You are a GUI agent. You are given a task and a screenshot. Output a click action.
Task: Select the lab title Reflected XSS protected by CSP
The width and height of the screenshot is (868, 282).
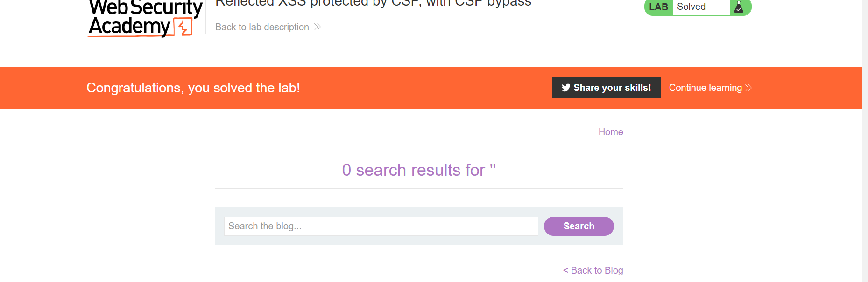pyautogui.click(x=373, y=4)
